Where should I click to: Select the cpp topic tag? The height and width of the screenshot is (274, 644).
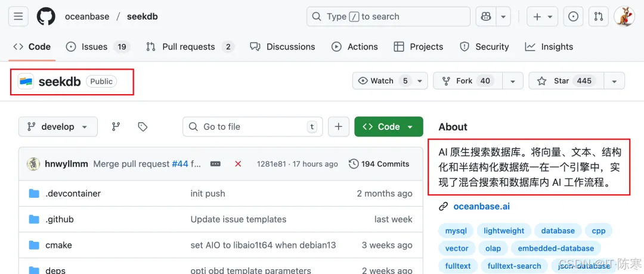599,231
